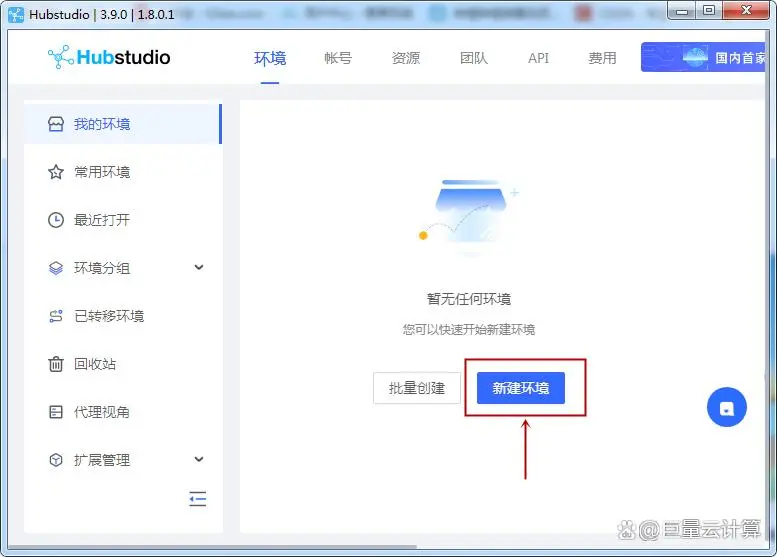This screenshot has height=557, width=777.
Task: Click the 新建环境 button
Action: [x=521, y=388]
